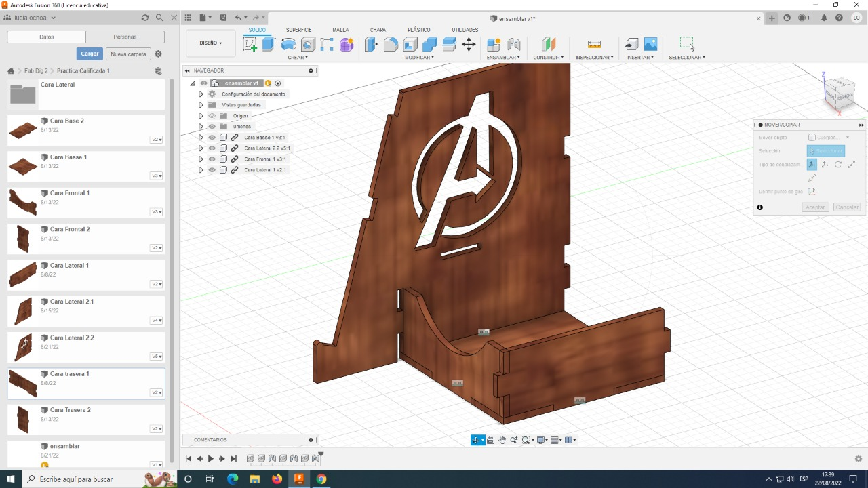The image size is (868, 488).
Task: Select the Press Pull tool
Action: click(x=371, y=45)
